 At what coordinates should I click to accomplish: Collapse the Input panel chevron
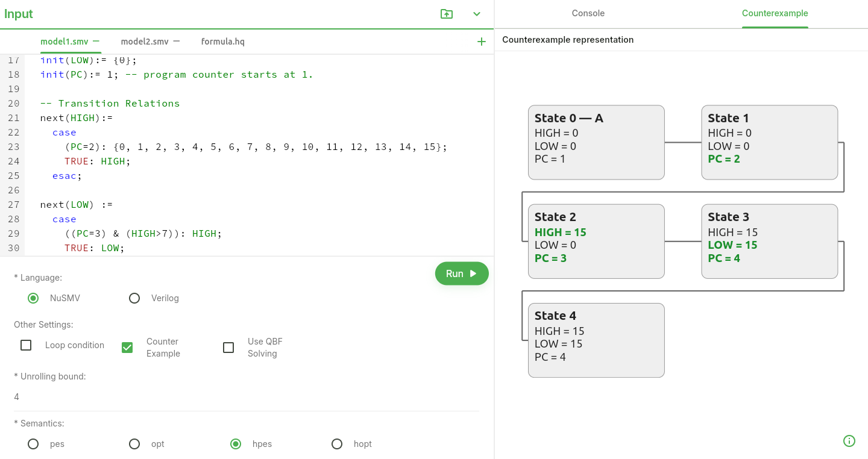coord(477,14)
